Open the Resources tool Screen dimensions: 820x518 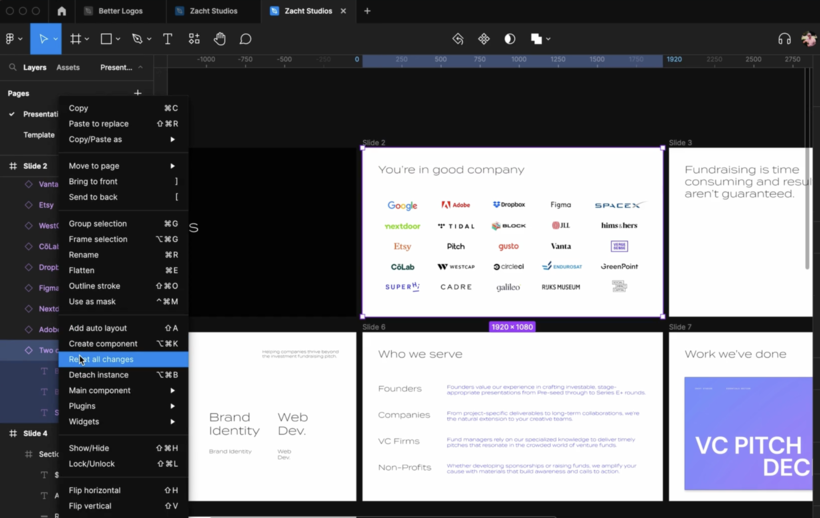pyautogui.click(x=194, y=39)
